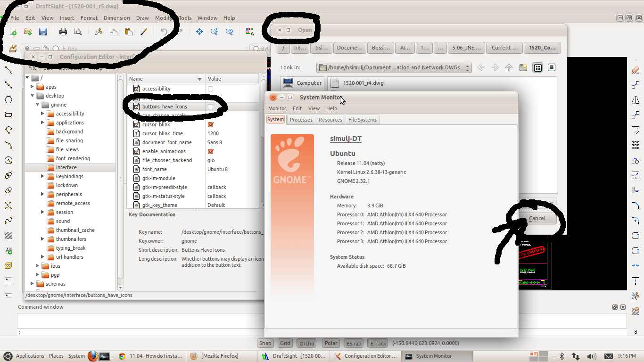Uncheck the enable_animations checkbox
644x362 pixels.
pos(210,151)
